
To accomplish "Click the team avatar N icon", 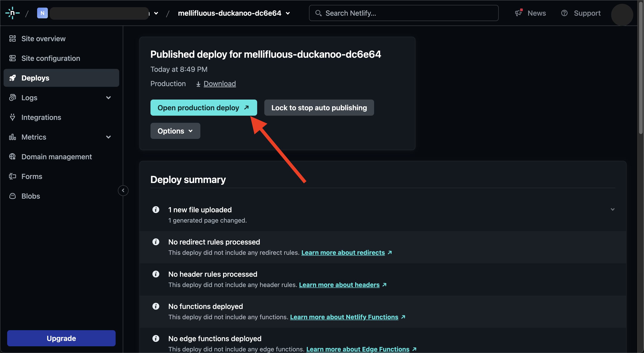I will coord(42,13).
